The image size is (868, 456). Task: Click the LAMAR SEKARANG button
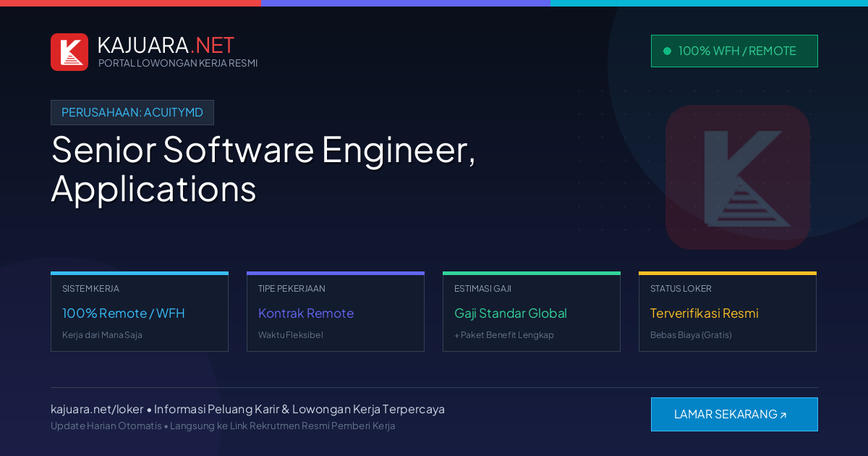(x=734, y=414)
